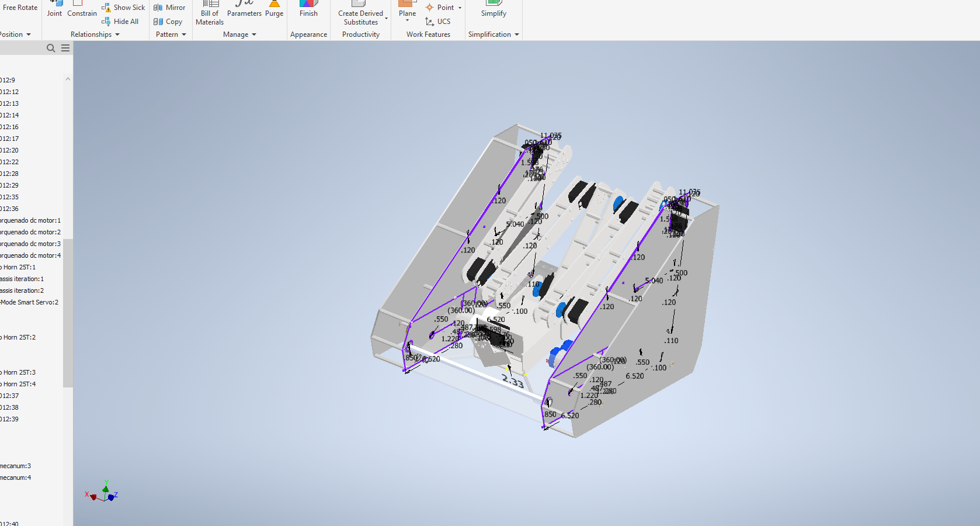Expand the Relationships panel dropdown
Screen dimensions: 980x526
(95, 34)
